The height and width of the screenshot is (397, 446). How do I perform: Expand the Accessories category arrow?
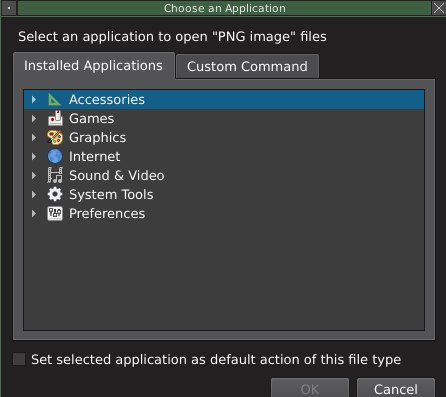coord(34,99)
